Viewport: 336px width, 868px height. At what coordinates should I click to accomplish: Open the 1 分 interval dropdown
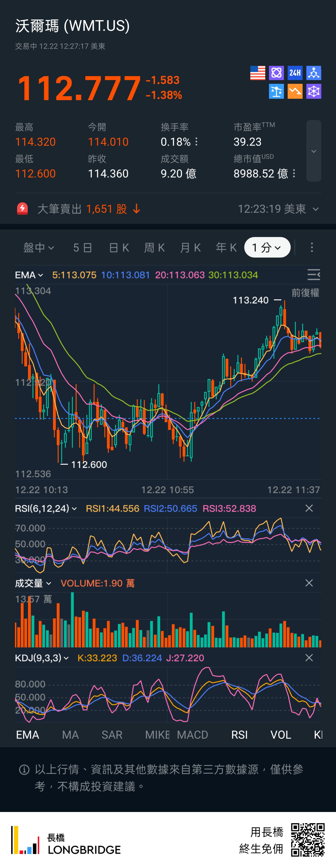coord(267,247)
